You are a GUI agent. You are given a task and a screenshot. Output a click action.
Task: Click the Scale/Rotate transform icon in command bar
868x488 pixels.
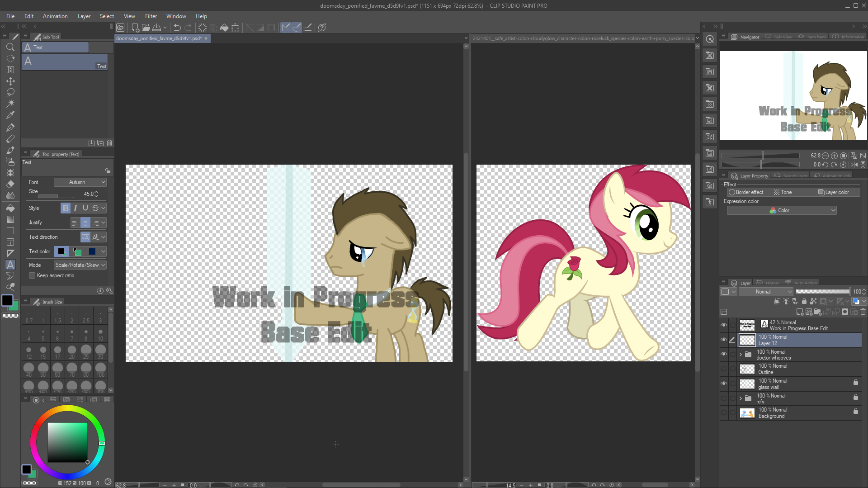click(x=235, y=28)
